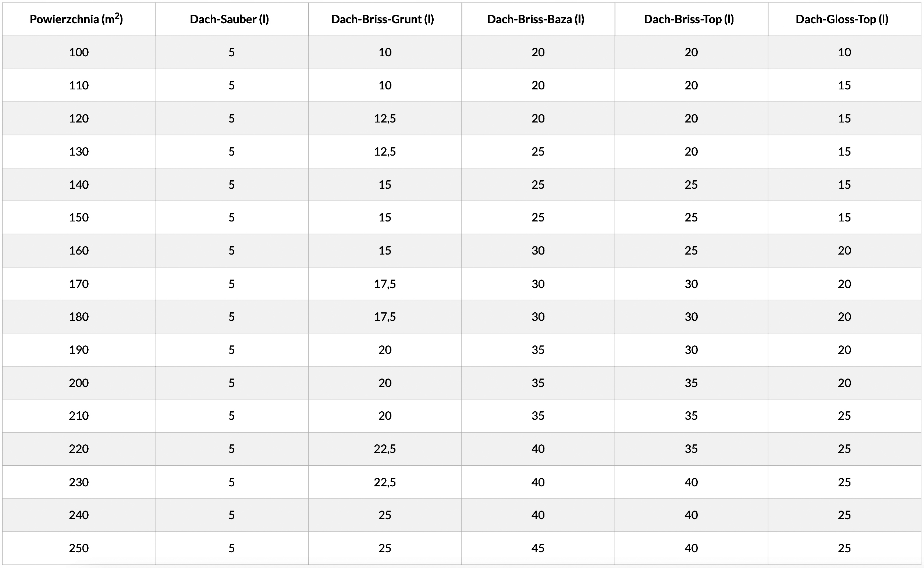Select the 250 surface area cell

(79, 548)
